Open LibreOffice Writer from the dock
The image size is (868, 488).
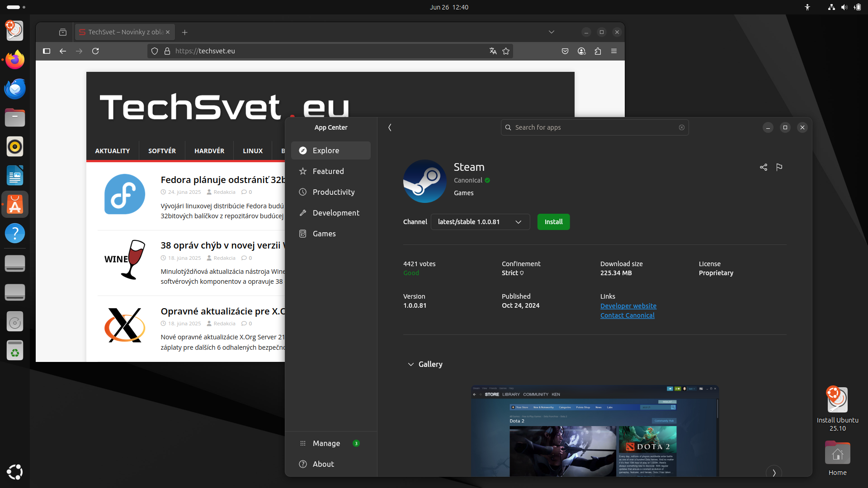coord(15,175)
